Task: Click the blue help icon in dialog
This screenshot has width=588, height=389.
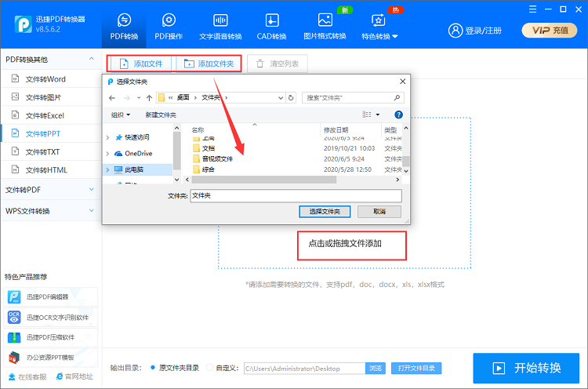Action: [398, 115]
